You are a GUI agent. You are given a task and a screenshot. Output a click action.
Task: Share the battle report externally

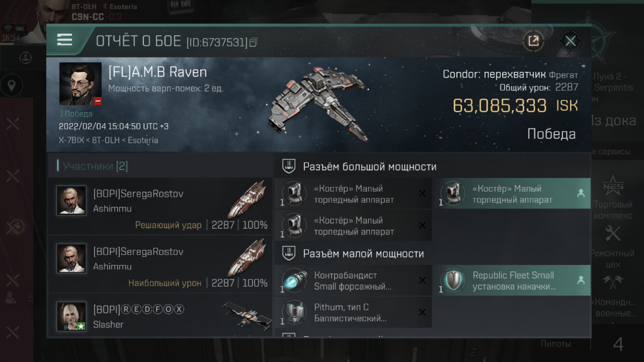point(533,41)
